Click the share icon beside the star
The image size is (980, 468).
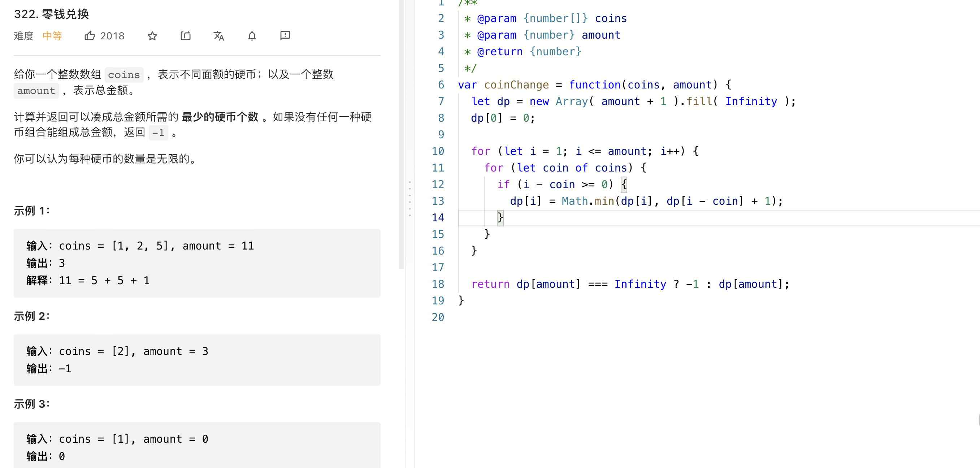186,36
